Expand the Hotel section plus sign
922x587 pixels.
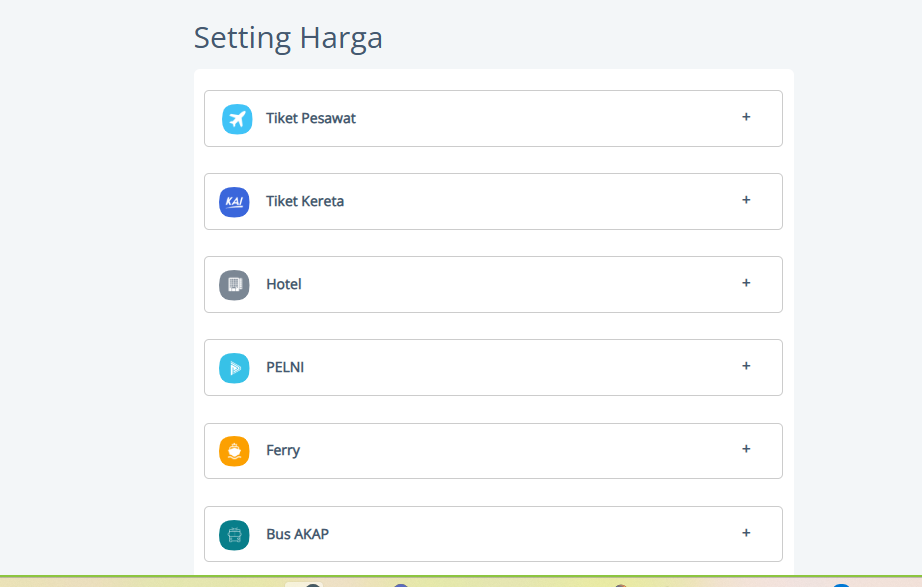tap(746, 283)
